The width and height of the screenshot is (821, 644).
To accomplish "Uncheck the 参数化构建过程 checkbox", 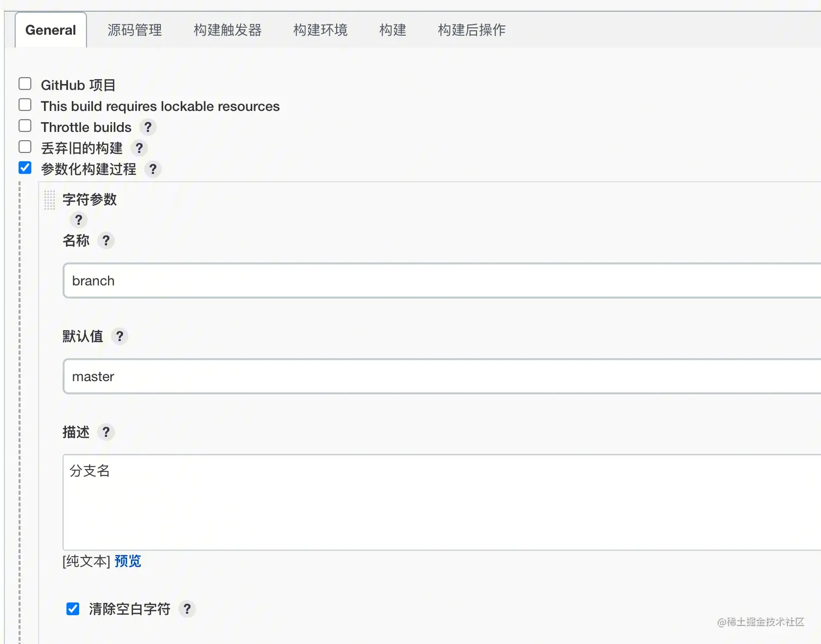I will 25,168.
